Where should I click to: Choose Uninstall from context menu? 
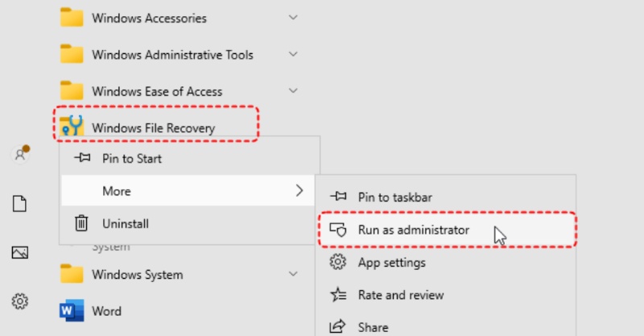125,223
